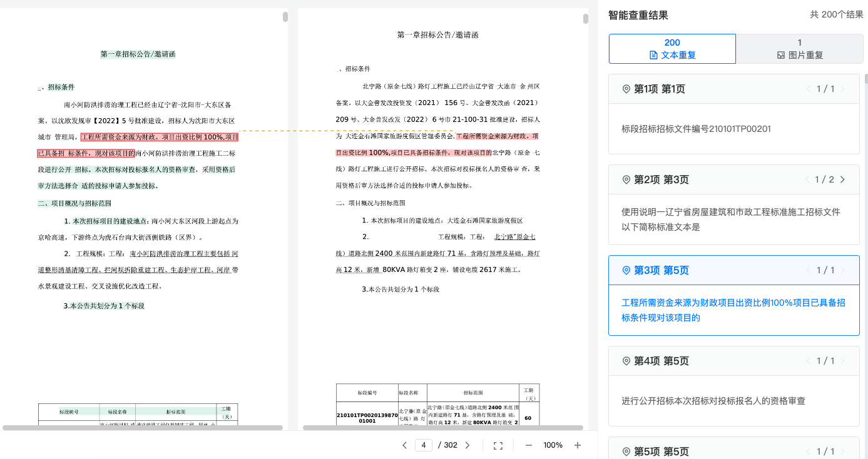868x459 pixels.
Task: Click the 100% zoom level text
Action: 553,445
